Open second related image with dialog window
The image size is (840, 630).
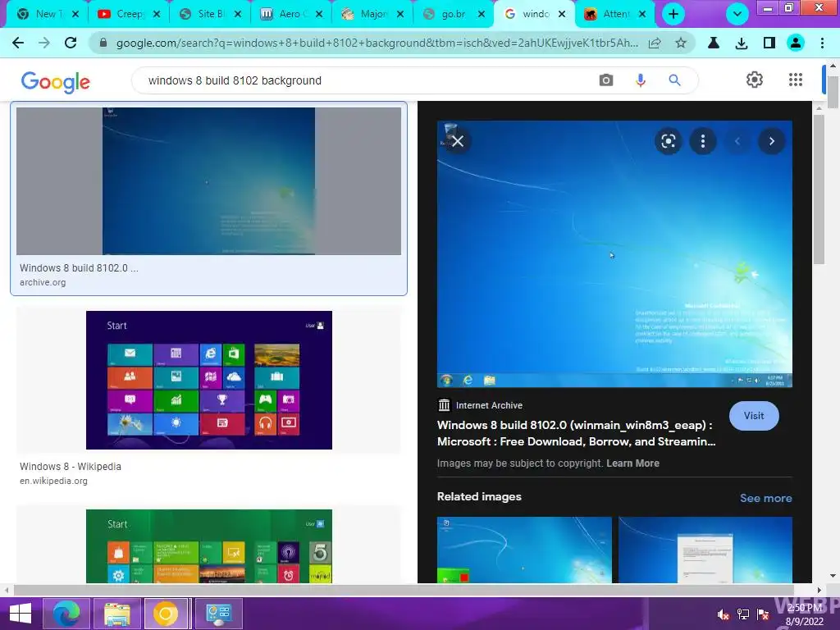click(x=705, y=550)
